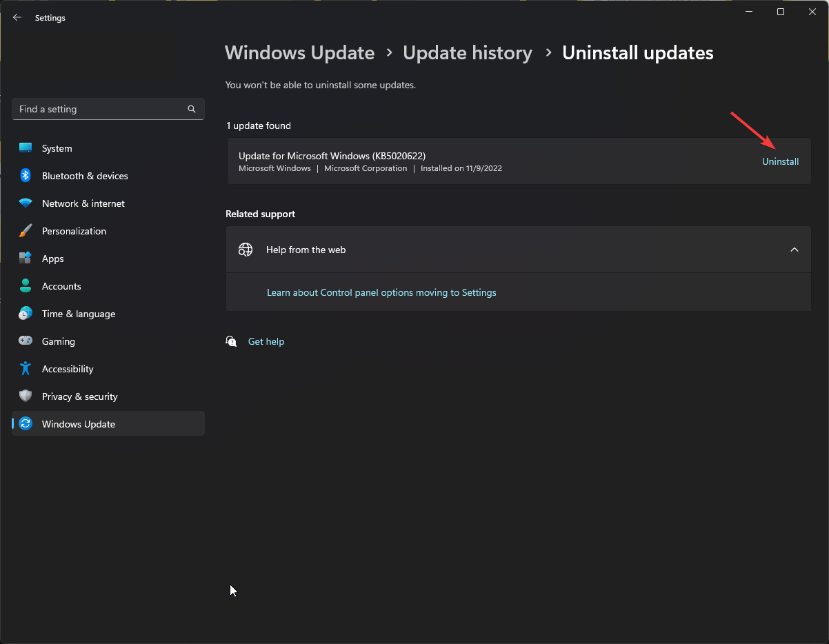This screenshot has width=829, height=644.
Task: Click the Accessibility figure icon
Action: point(26,369)
